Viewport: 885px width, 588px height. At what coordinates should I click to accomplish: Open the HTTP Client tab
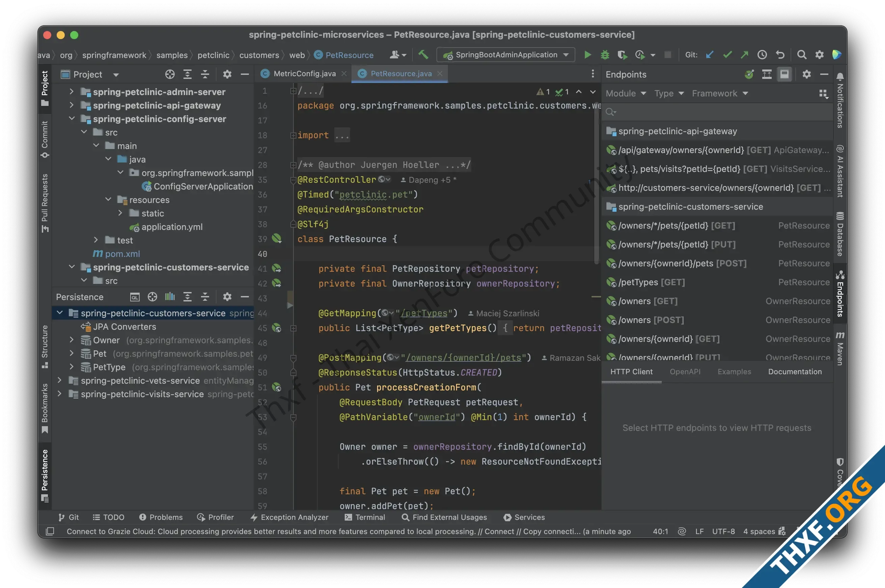coord(631,372)
